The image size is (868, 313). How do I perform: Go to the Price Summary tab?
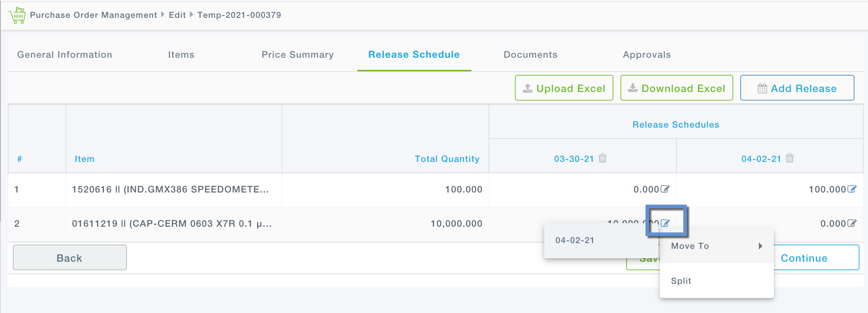point(297,55)
